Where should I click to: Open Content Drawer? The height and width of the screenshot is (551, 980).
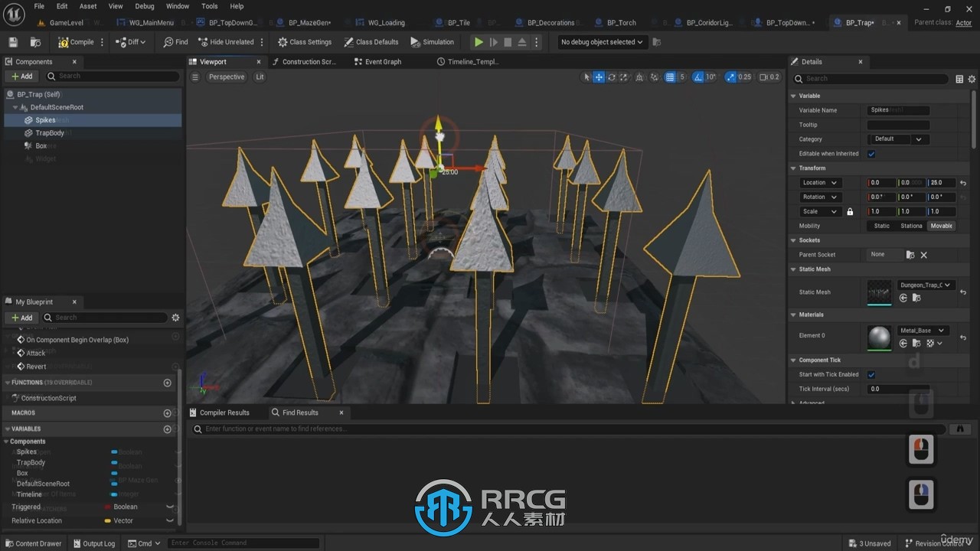(33, 543)
